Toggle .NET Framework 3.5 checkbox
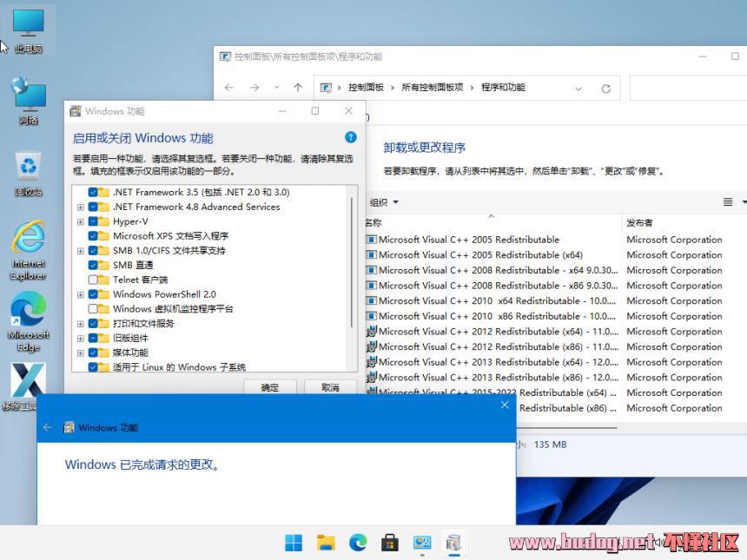 (93, 193)
